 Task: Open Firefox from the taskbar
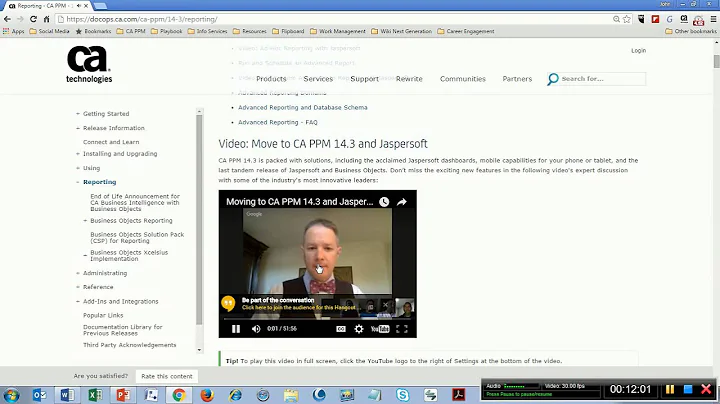click(207, 395)
